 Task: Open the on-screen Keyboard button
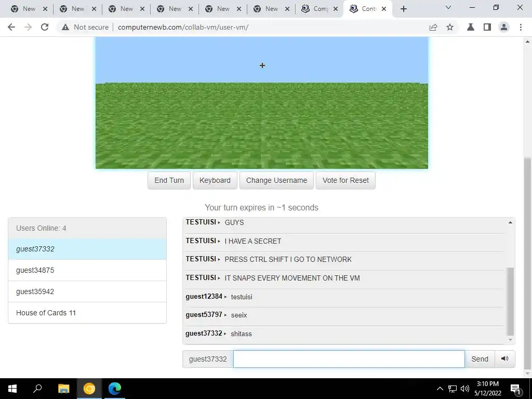pyautogui.click(x=215, y=180)
